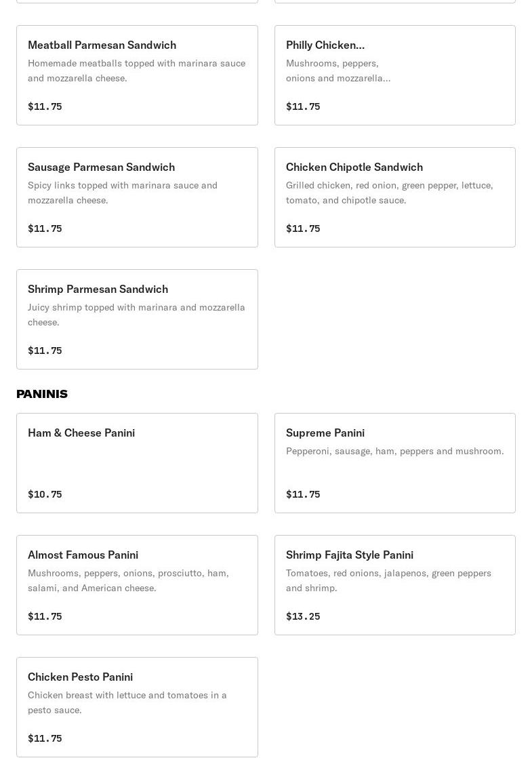Click Chicken Chipotle Sandwich description text
532x758 pixels.
click(x=389, y=193)
